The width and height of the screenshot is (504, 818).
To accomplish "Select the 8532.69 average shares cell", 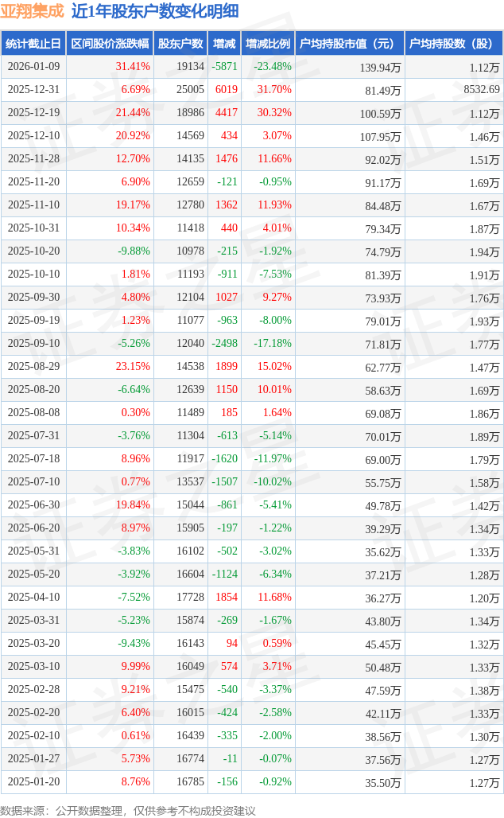I will (x=482, y=90).
